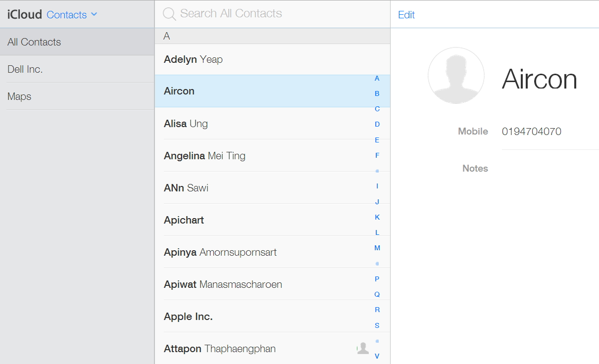The image size is (599, 364).
Task: Click the search magnifier icon
Action: click(x=169, y=14)
